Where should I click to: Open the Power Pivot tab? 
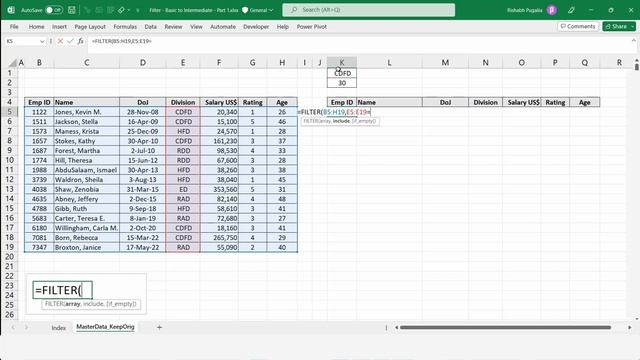pyautogui.click(x=311, y=27)
